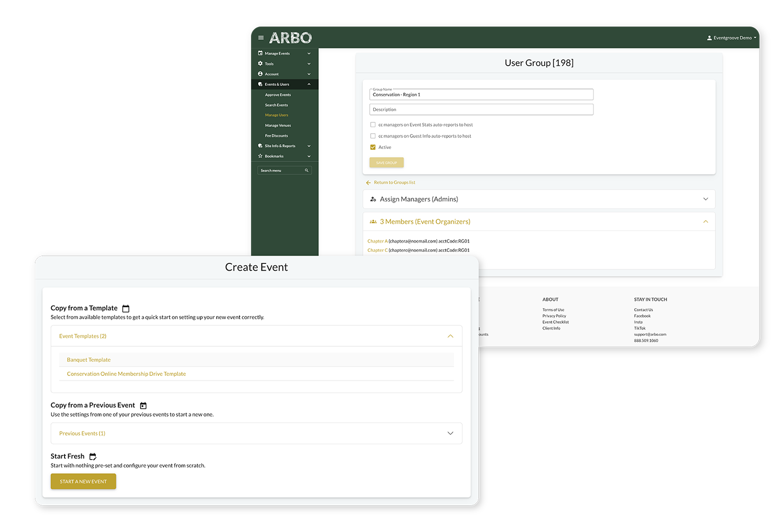Click the Description input field
The width and height of the screenshot is (781, 532).
coord(481,109)
